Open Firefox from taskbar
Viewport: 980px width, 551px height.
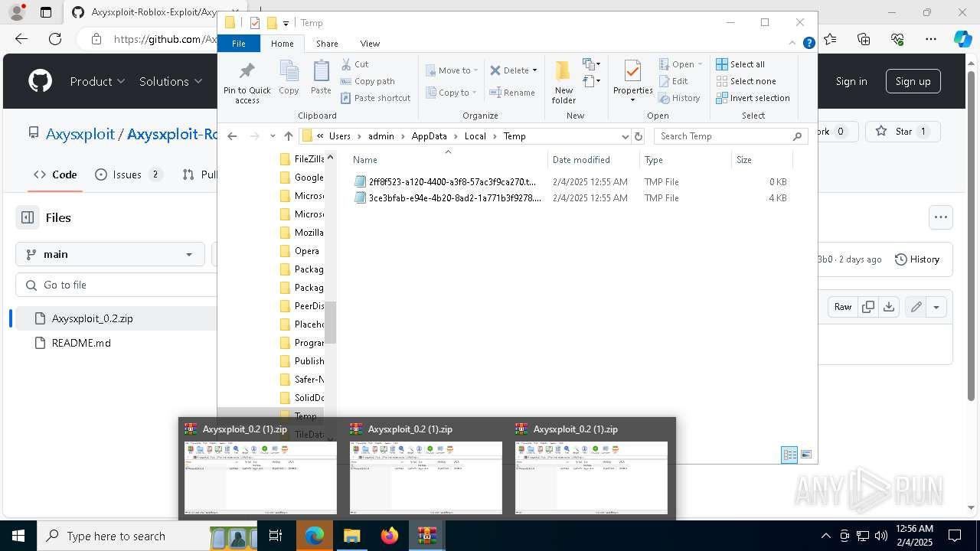pos(390,536)
